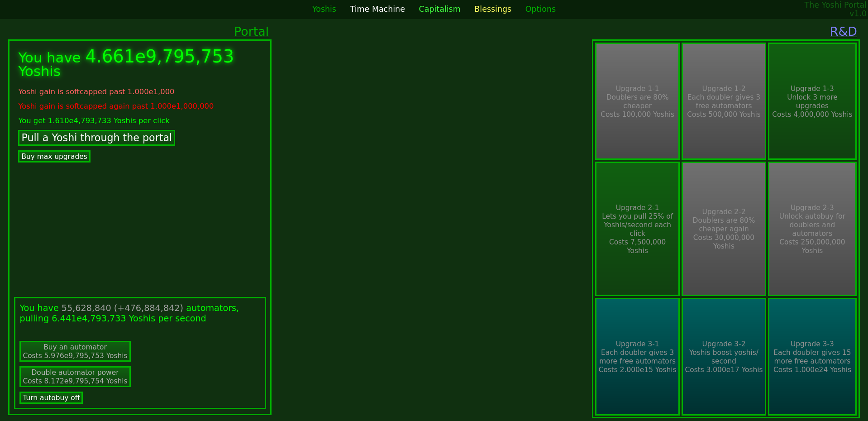The height and width of the screenshot is (421, 868).
Task: Open the Yoshis tab
Action: [324, 9]
